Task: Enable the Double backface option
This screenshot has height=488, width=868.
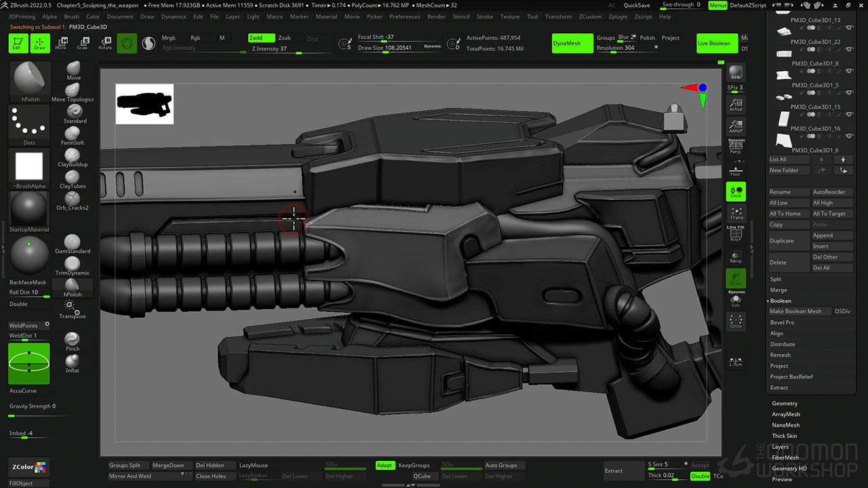Action: (19, 304)
